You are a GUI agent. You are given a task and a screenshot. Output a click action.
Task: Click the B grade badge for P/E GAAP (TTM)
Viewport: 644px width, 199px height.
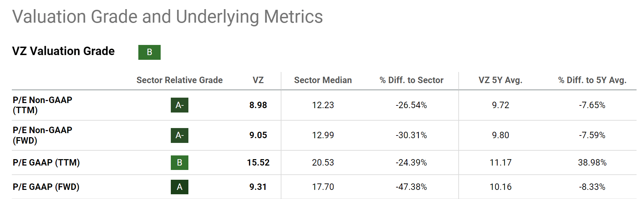coord(179,163)
